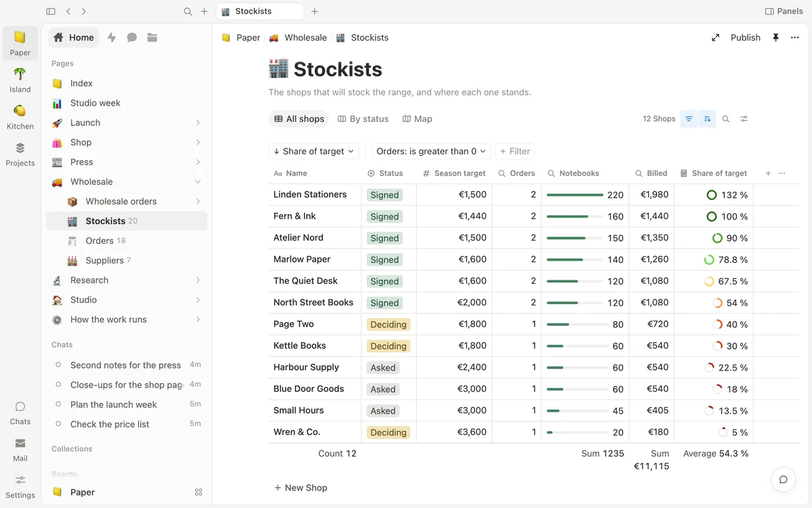Open Chats in the left rail

[x=20, y=412]
